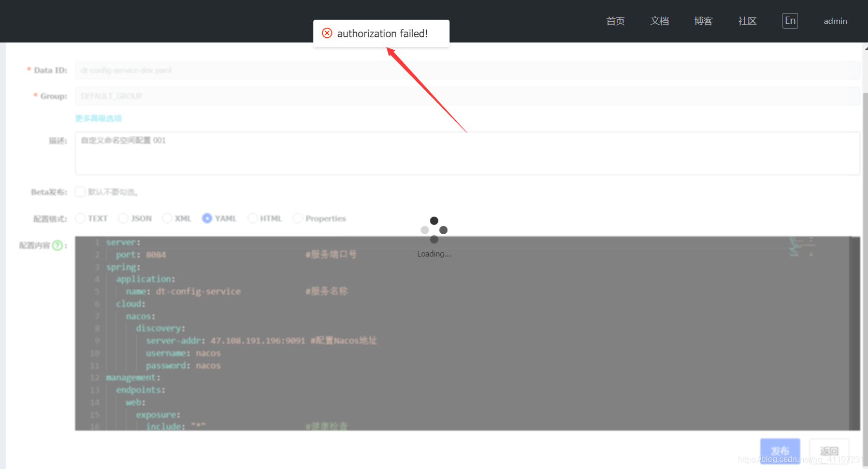Click the 'endpoints:' line in editor
Viewport: 868px width, 469px height.
click(141, 390)
